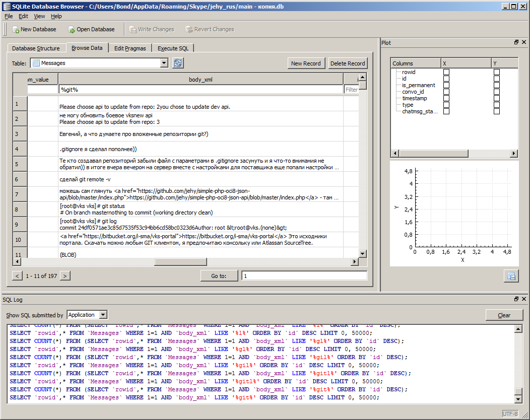Click the body_xml filter field containing %git%
The height and width of the screenshot is (420, 530).
pos(201,90)
